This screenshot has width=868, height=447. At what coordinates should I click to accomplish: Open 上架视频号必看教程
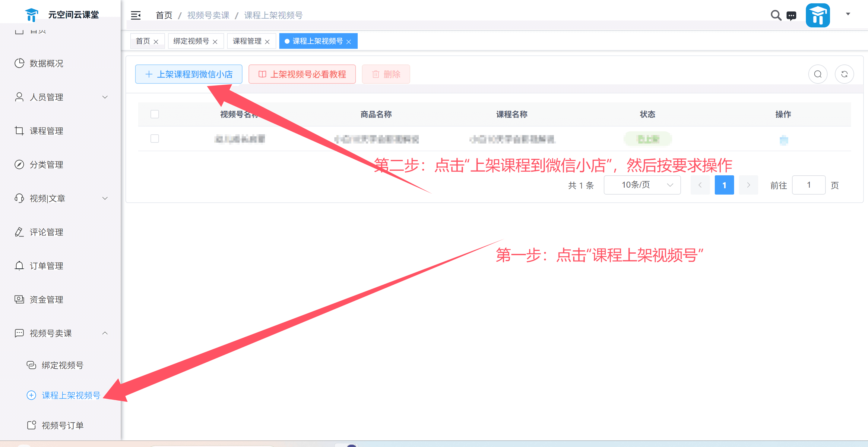click(x=302, y=74)
